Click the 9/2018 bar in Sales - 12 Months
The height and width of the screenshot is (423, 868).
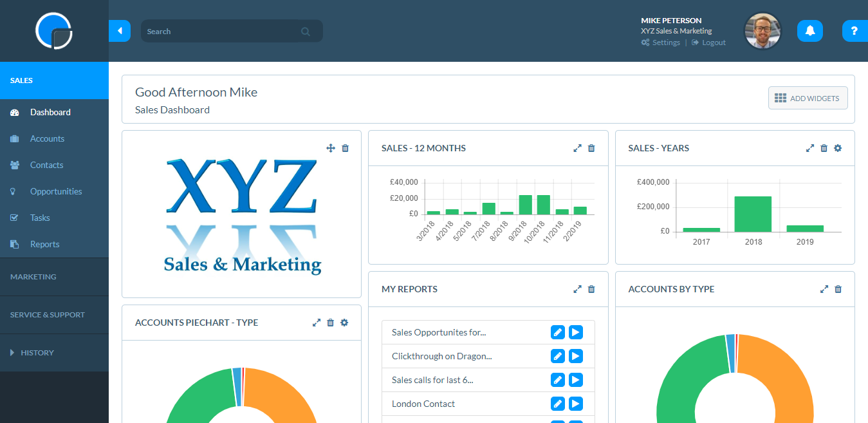tap(525, 205)
